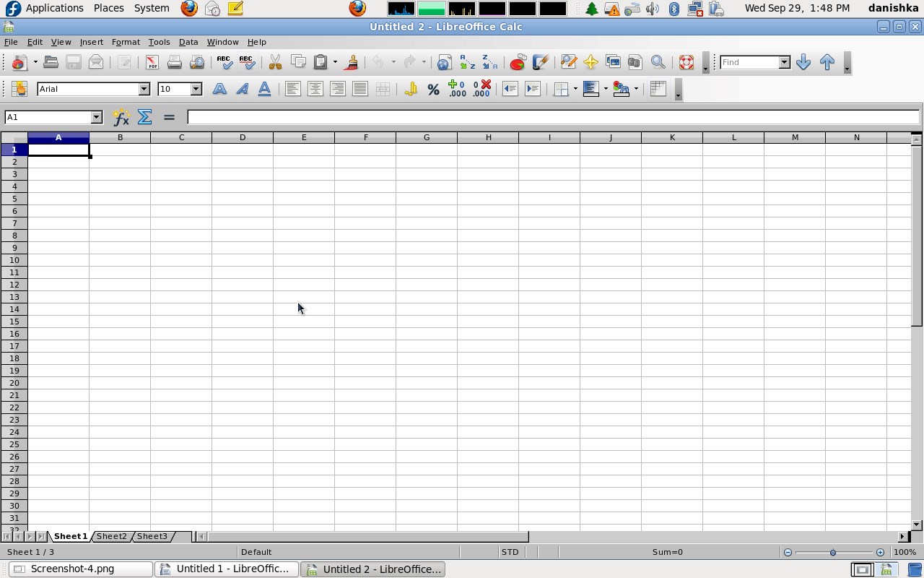Run the Spelling check (ABC checkmark)
Screen dimensions: 924x578
click(225, 62)
